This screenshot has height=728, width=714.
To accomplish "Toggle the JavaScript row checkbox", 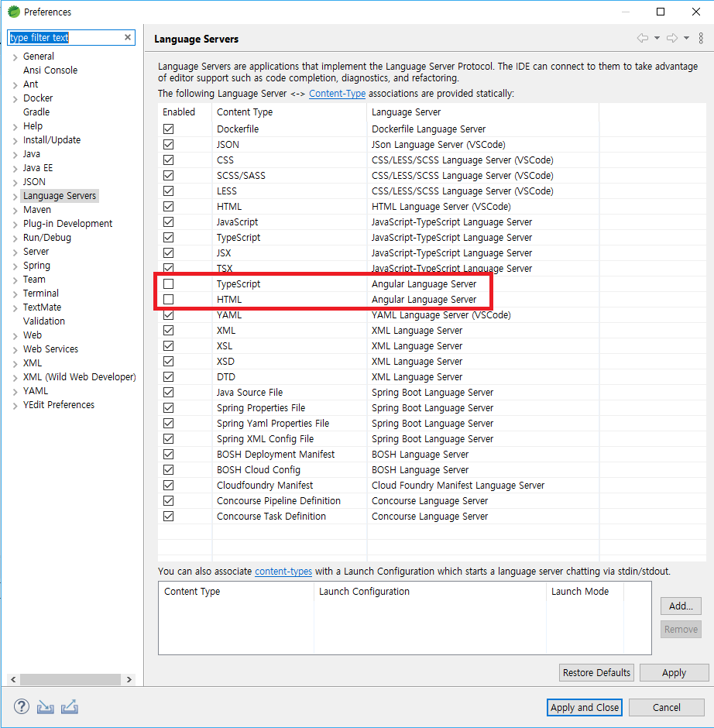I will point(169,222).
